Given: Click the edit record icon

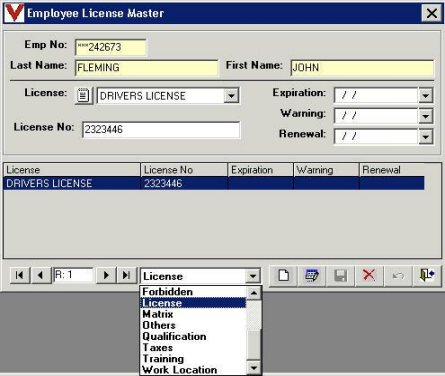Looking at the screenshot, I should tap(312, 275).
